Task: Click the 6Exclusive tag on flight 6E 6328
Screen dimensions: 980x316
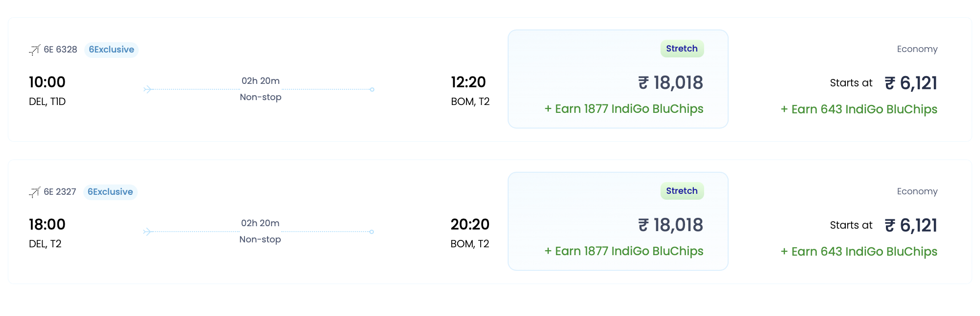Action: click(x=111, y=49)
